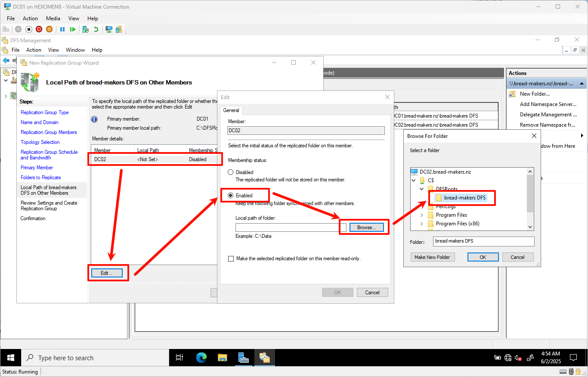Select the Disabled membership status
Screen dimensions: 588x377
coord(232,171)
